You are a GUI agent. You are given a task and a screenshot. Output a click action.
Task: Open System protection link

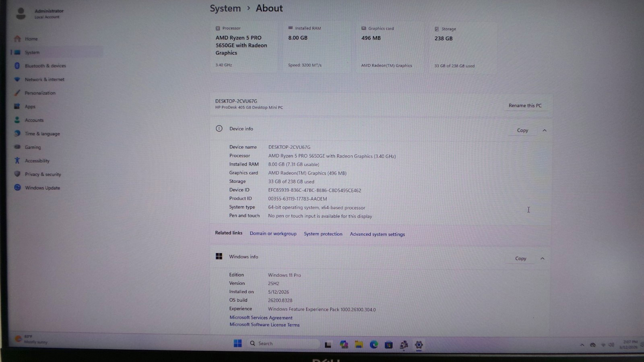pos(323,234)
